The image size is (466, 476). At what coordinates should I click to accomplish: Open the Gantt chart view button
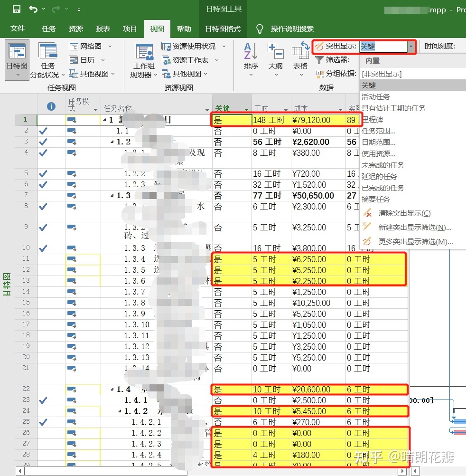(x=17, y=60)
